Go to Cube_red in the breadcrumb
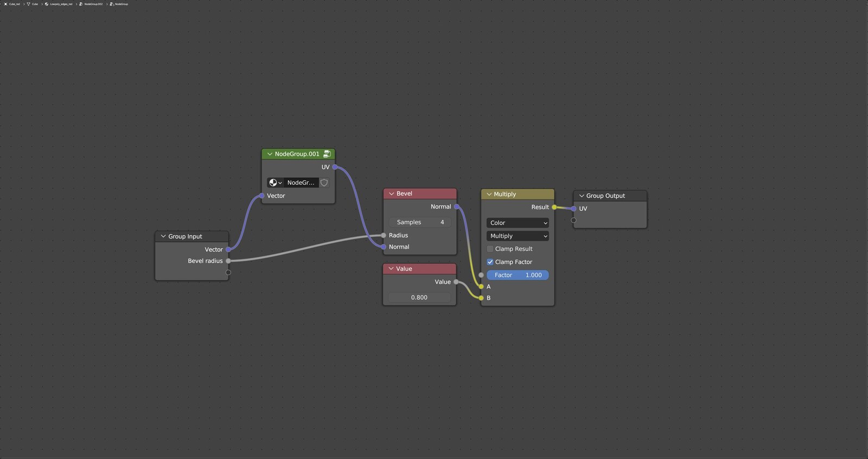Image resolution: width=868 pixels, height=459 pixels. (x=15, y=4)
